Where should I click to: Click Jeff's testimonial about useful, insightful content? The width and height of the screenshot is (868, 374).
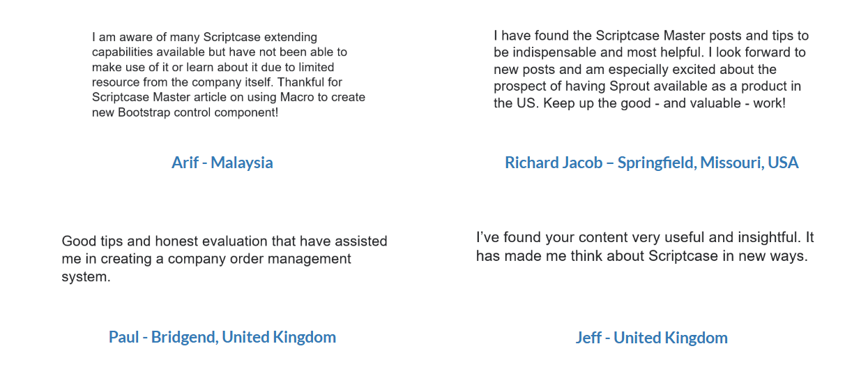[645, 246]
